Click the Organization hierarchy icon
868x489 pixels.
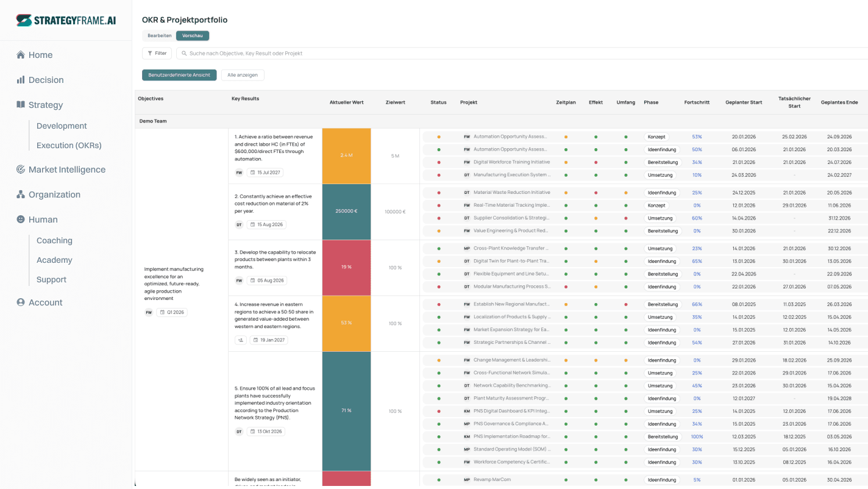coord(21,195)
